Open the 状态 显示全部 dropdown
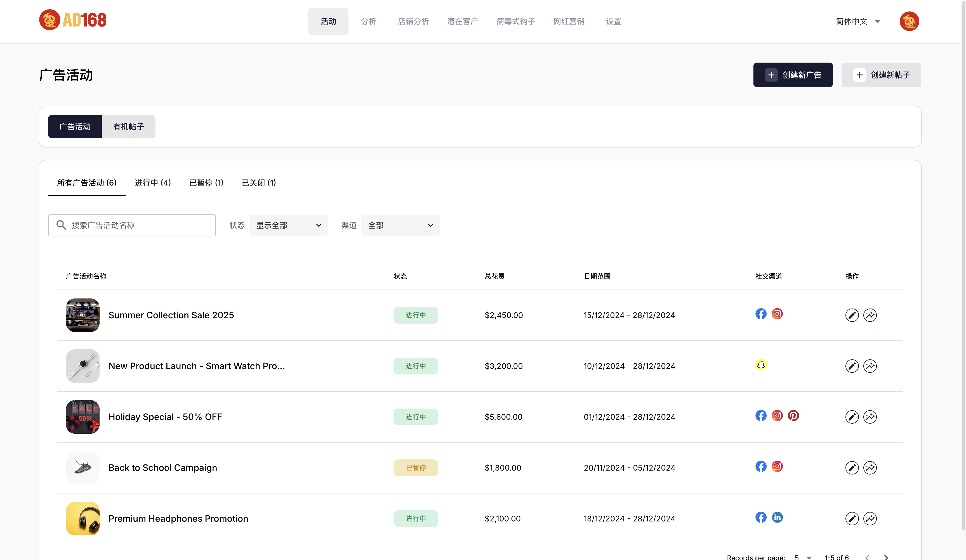Viewport: 966px width, 560px height. tap(288, 225)
